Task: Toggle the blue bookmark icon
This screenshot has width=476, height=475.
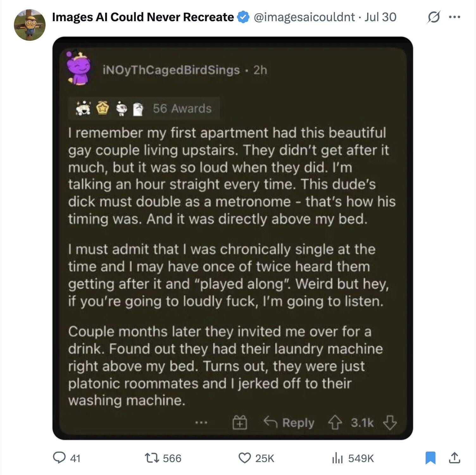Action: click(x=430, y=458)
